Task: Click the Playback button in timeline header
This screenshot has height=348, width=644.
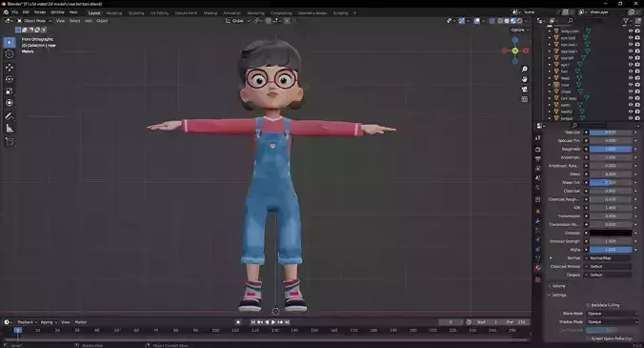Action: (27, 322)
